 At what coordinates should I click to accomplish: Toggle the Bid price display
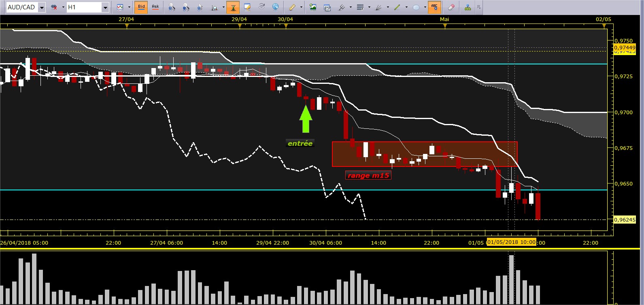click(x=141, y=7)
